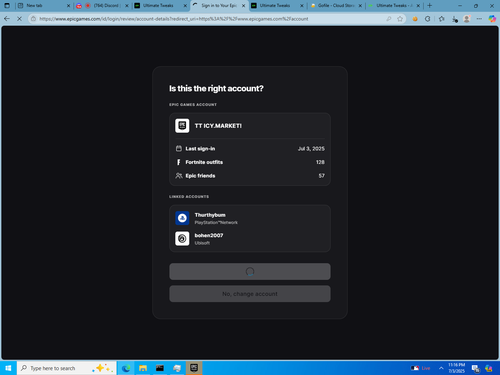Click the MLB Live taskbar widget
This screenshot has width=500, height=375.
(420, 368)
